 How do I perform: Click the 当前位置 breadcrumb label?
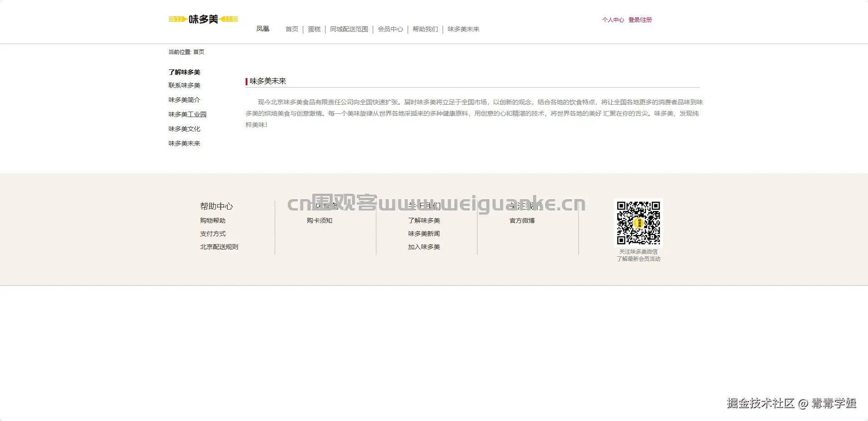[x=180, y=52]
